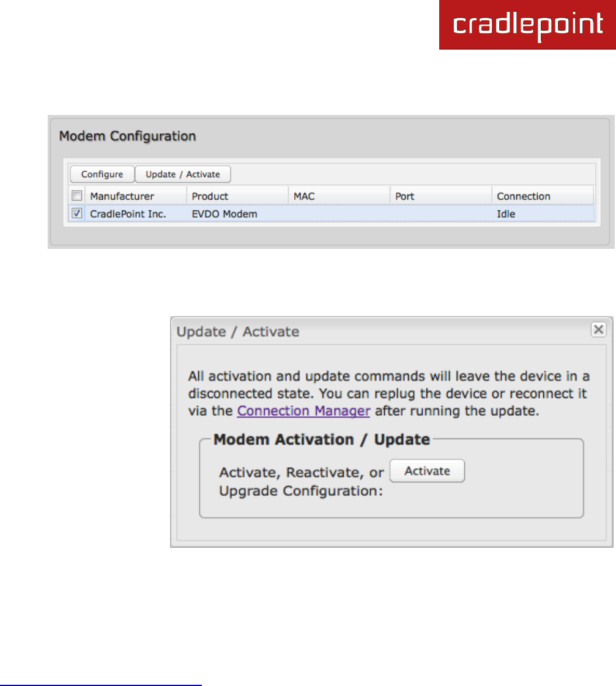Click the Configure button
Viewport: 616px width, 686px height.
102,174
